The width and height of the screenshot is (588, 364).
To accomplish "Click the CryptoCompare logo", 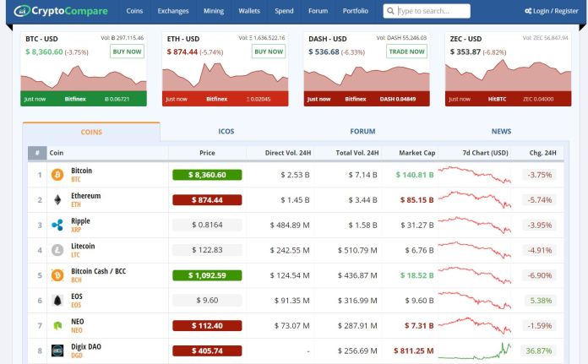I will (61, 11).
